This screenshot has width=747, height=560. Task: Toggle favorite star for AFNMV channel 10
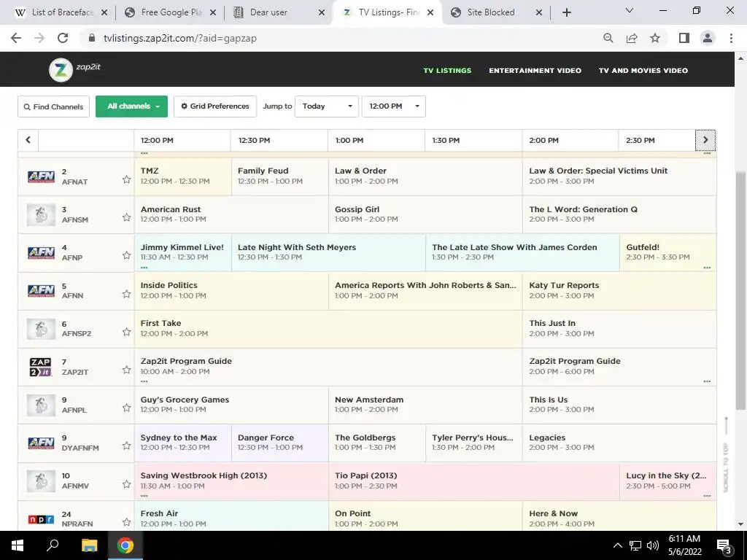126,484
